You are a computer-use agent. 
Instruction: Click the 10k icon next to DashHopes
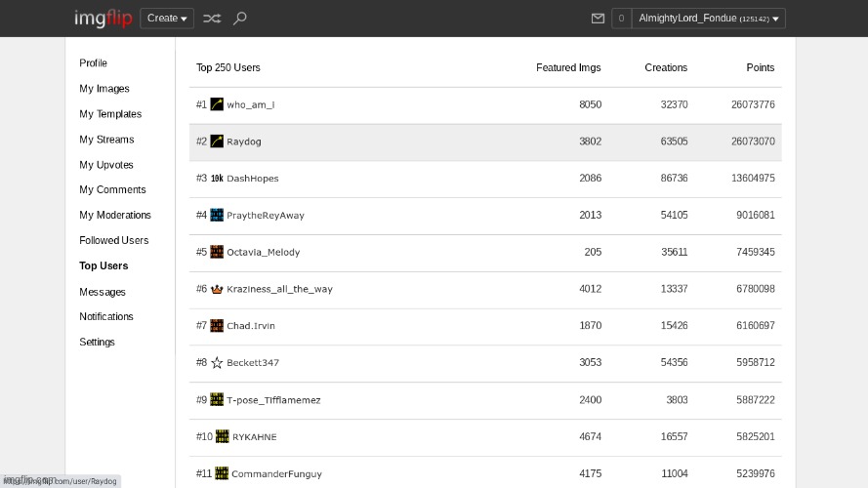point(217,179)
